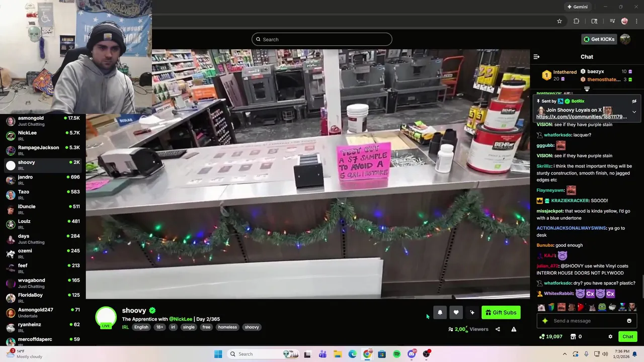The height and width of the screenshot is (362, 644).
Task: Report the stream with the warning triangle
Action: point(514,329)
